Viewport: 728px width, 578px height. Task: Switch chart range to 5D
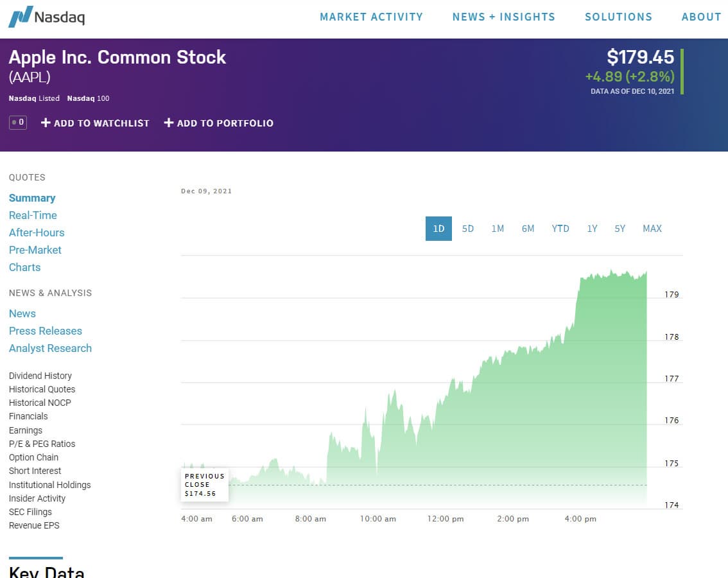point(468,229)
